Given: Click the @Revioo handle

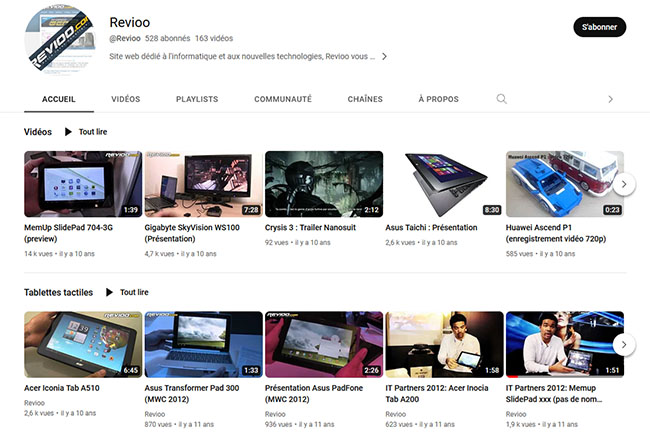Looking at the screenshot, I should 125,38.
